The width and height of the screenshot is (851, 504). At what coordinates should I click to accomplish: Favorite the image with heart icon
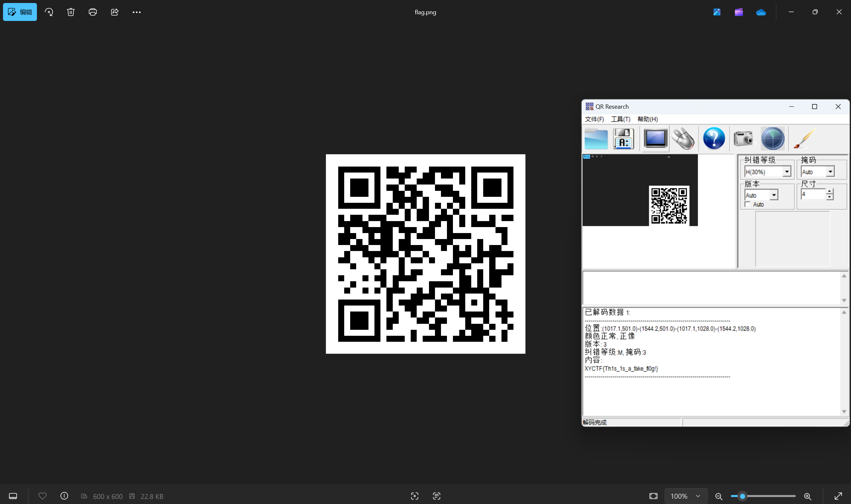pos(43,496)
